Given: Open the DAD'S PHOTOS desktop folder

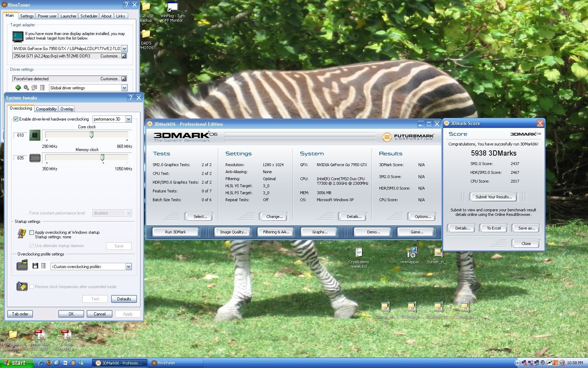Looking at the screenshot, I should point(146,34).
